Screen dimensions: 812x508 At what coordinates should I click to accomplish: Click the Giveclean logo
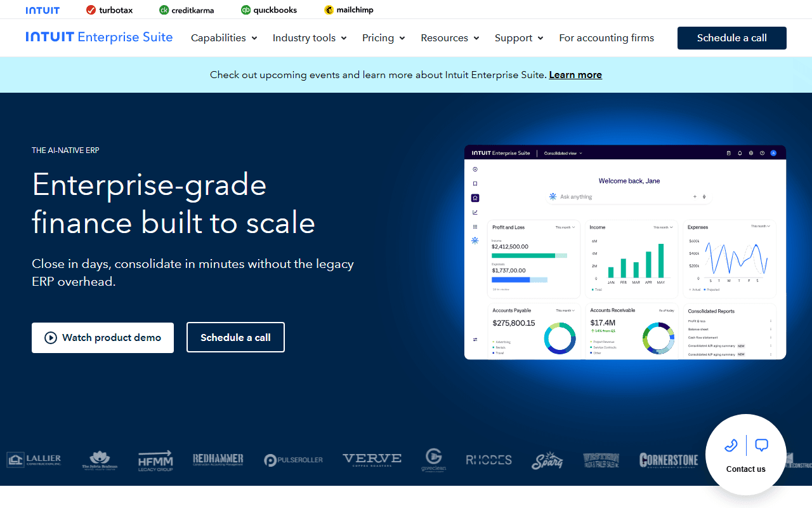[x=434, y=460]
